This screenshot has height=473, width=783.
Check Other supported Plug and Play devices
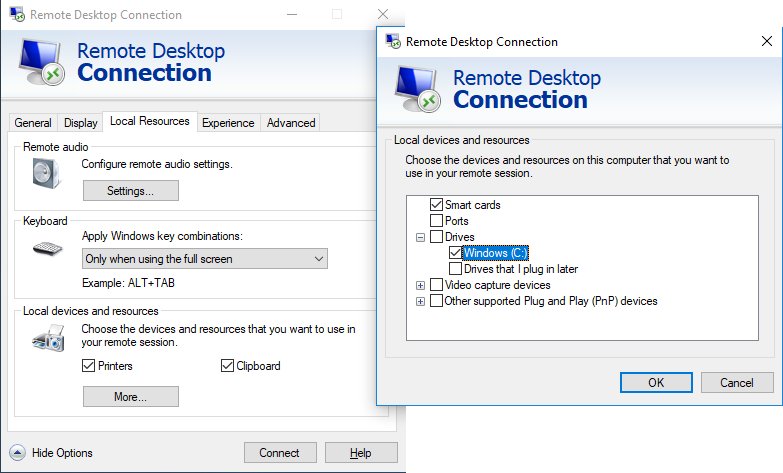[x=436, y=301]
